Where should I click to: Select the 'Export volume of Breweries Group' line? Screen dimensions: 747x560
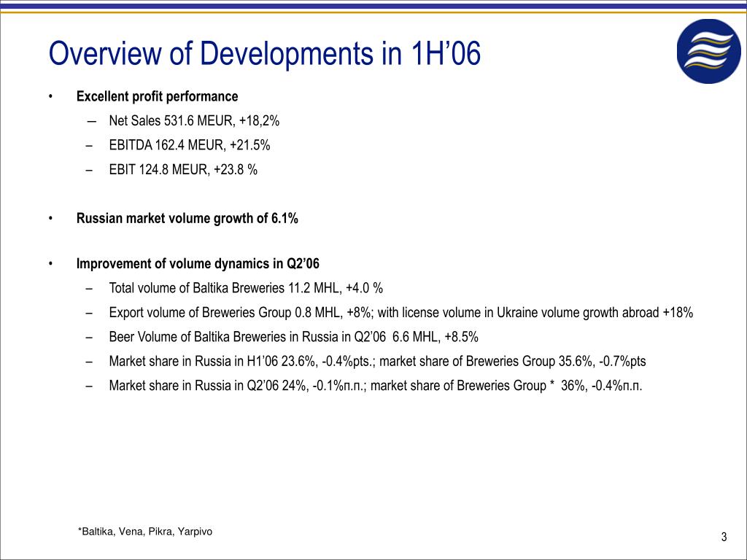click(401, 313)
